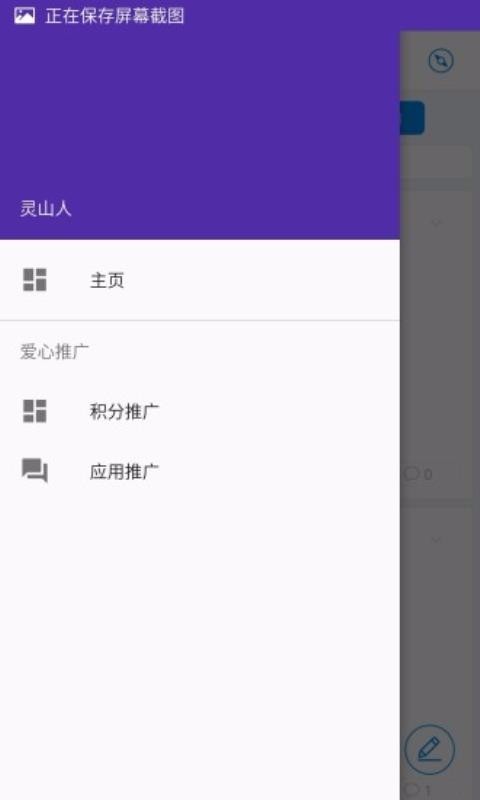The width and height of the screenshot is (480, 800).
Task: Expand the upper chevron arrow behind drawer
Action: [436, 222]
